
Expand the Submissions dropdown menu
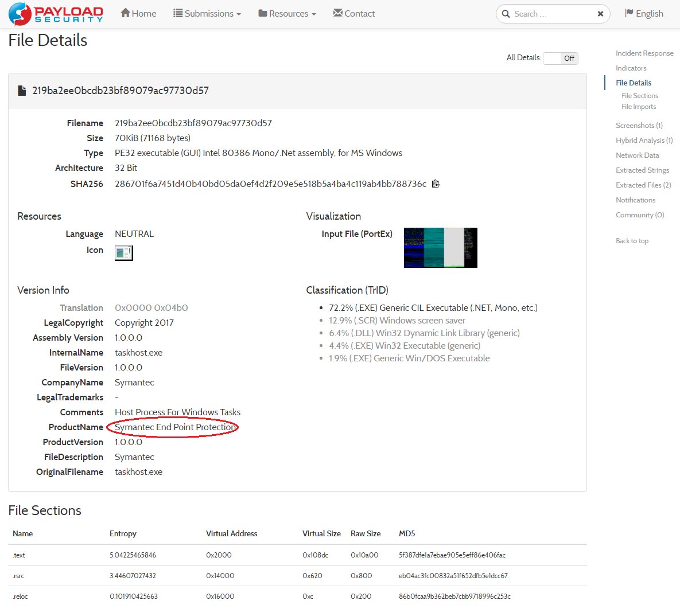pos(207,13)
